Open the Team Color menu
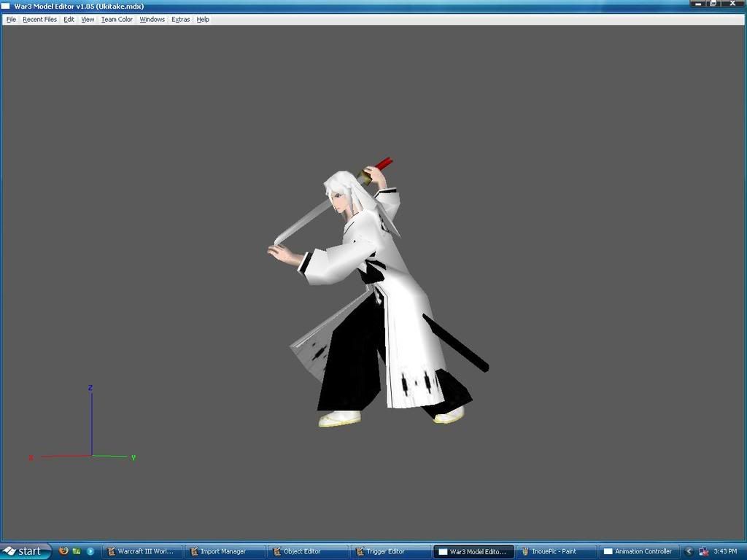 click(117, 20)
